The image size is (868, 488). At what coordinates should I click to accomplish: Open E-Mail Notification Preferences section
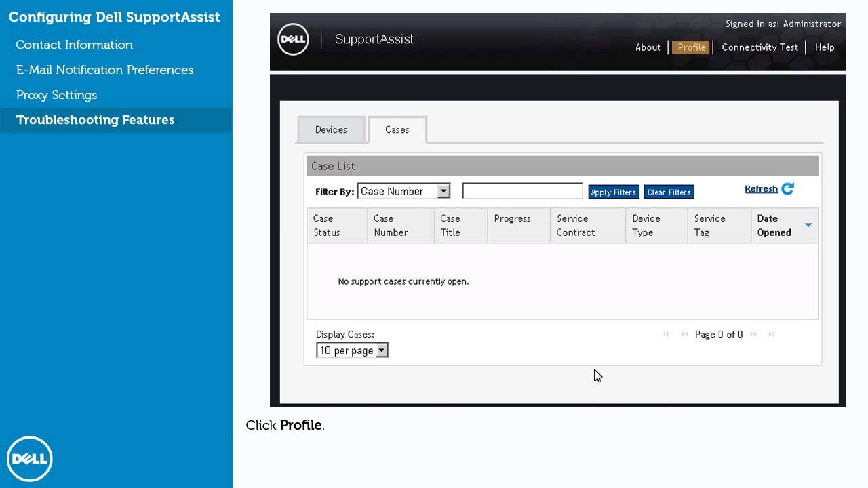(104, 70)
